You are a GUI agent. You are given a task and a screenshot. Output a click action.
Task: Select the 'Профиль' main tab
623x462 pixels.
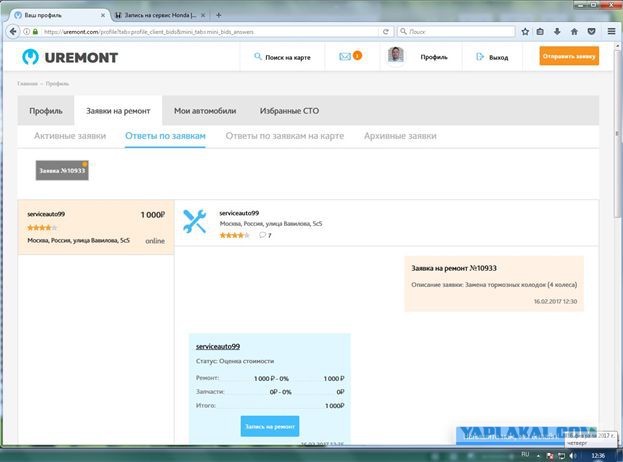pyautogui.click(x=46, y=111)
